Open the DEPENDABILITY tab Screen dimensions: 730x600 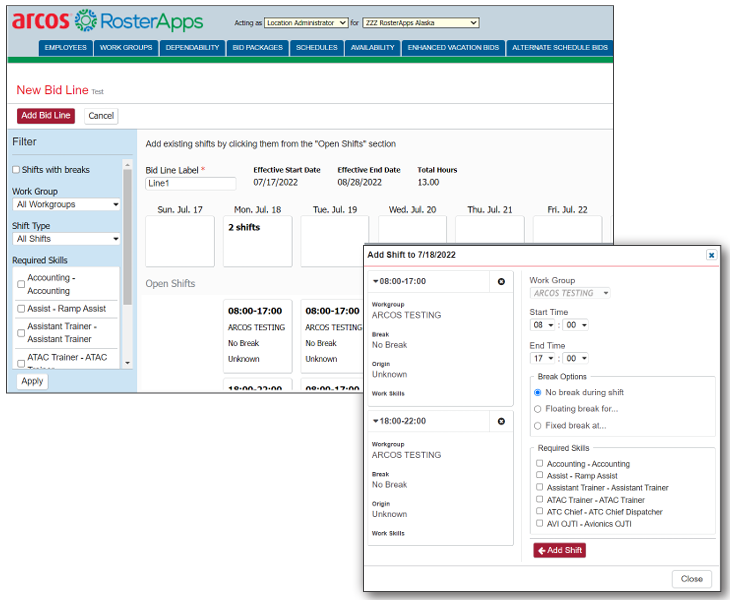coord(192,48)
